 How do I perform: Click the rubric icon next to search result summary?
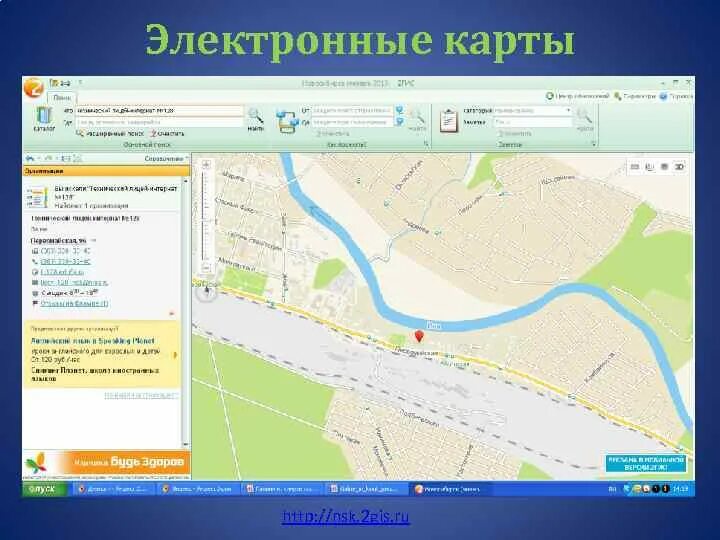click(37, 197)
